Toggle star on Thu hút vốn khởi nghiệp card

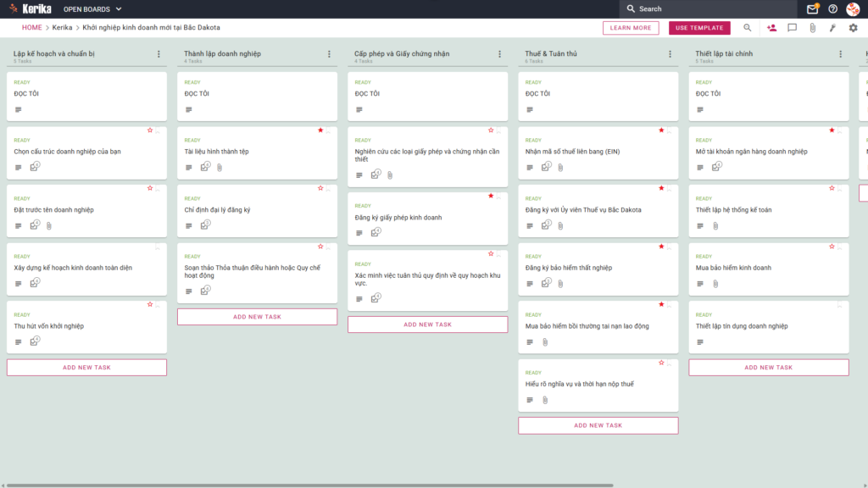tap(150, 304)
